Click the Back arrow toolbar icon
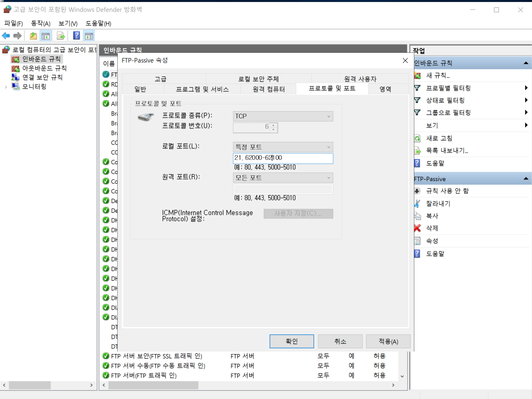This screenshot has height=399, width=532. click(x=6, y=36)
